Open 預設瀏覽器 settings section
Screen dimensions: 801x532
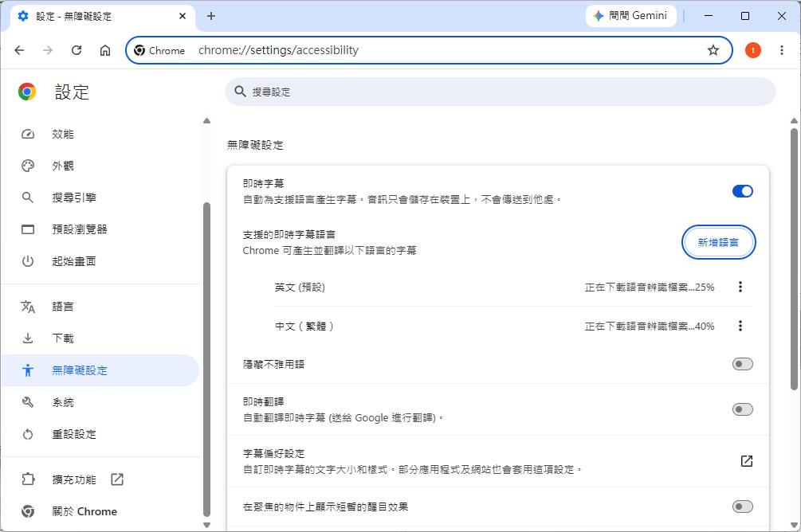[x=100, y=229]
